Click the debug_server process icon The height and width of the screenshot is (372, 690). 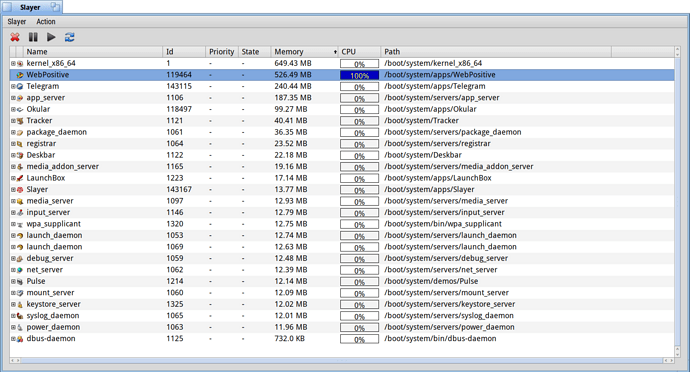[x=20, y=258]
